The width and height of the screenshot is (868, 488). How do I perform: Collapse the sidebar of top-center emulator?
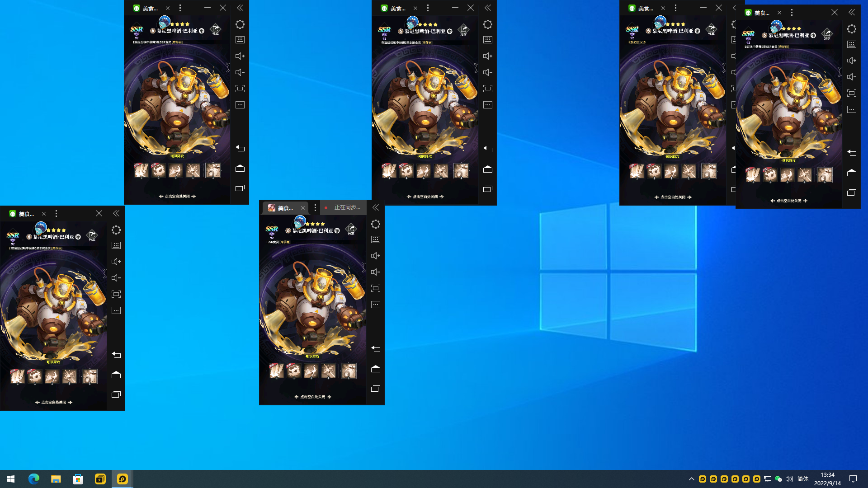(x=488, y=8)
